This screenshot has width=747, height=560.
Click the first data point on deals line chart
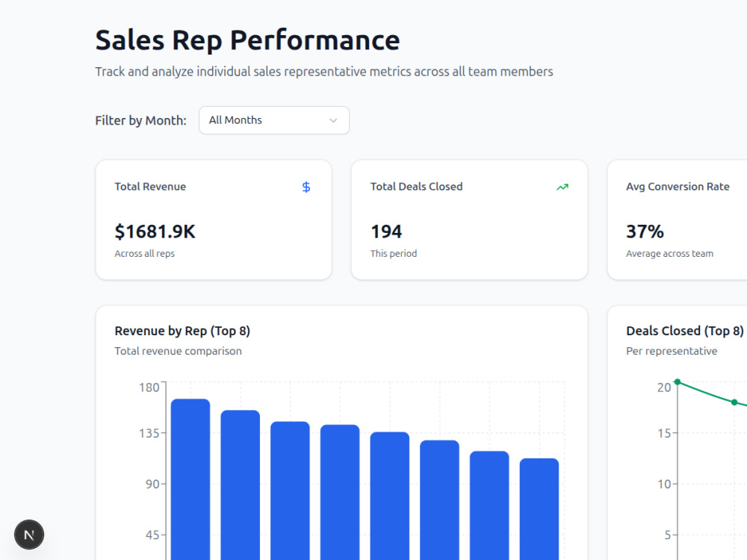[x=678, y=382]
